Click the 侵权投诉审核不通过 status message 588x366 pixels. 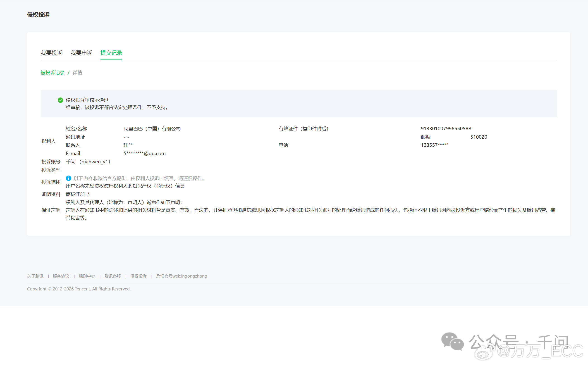pos(87,100)
